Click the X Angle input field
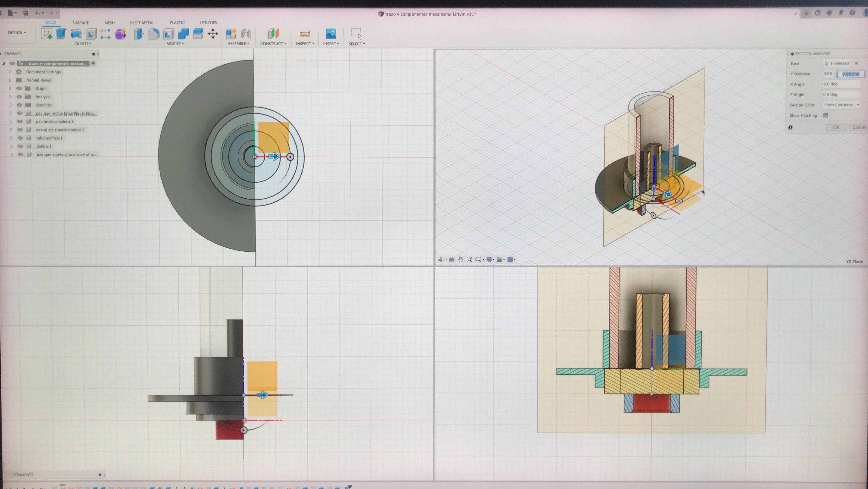This screenshot has height=489, width=868. 841,84
